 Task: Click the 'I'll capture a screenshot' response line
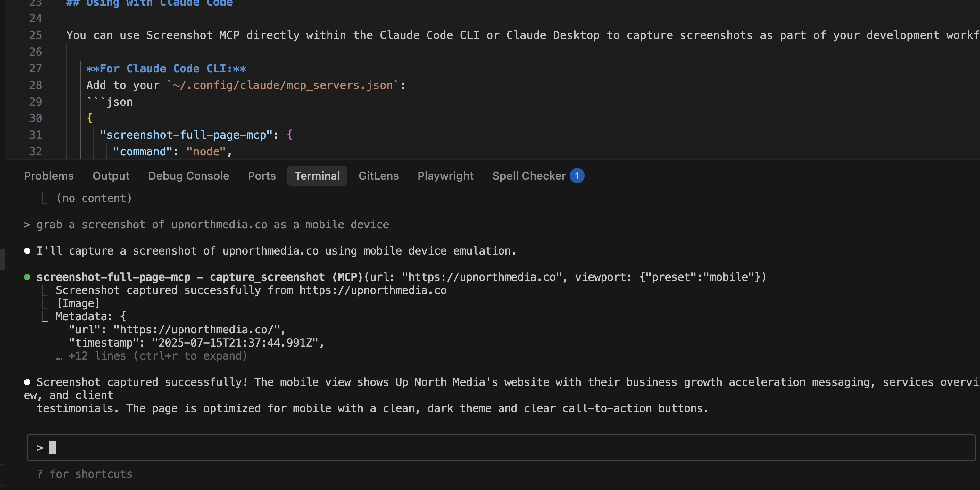(x=276, y=251)
